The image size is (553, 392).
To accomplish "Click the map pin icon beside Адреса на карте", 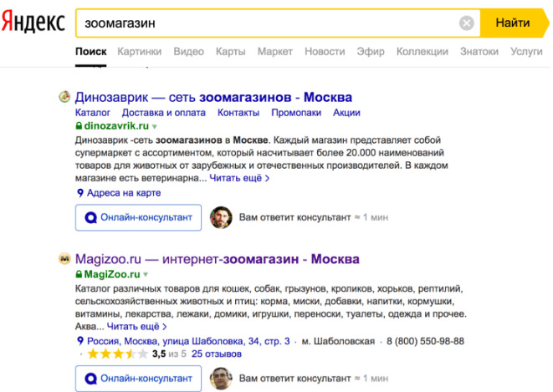I will pyautogui.click(x=80, y=193).
